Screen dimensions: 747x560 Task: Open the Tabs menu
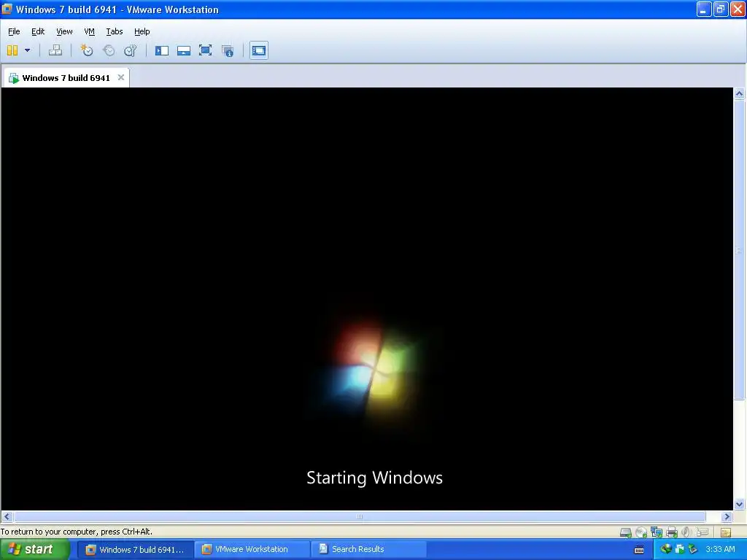(115, 31)
